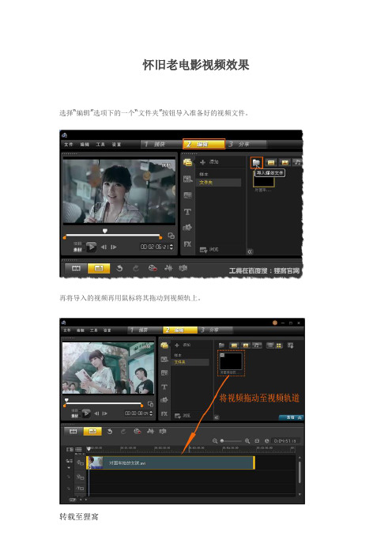The image size is (392, 555).
Task: Select the 2 编辑 tab in upper screenshot
Action: click(x=204, y=144)
